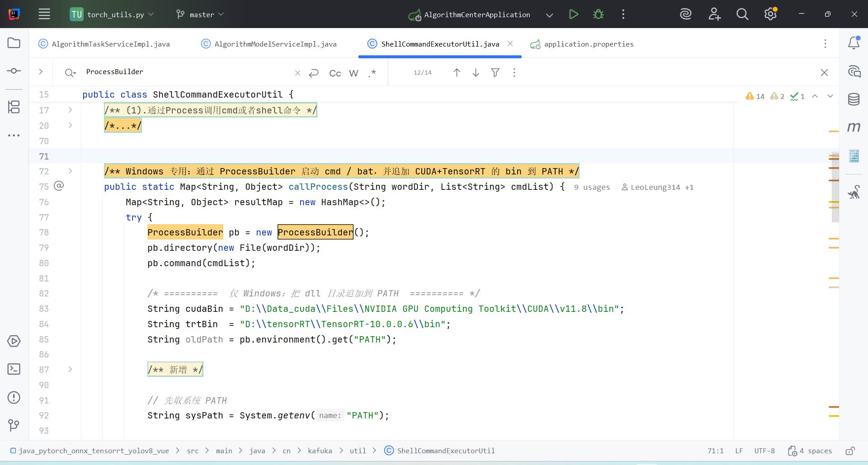The image size is (868, 465).
Task: Open the Terminal tool window
Action: click(x=14, y=369)
